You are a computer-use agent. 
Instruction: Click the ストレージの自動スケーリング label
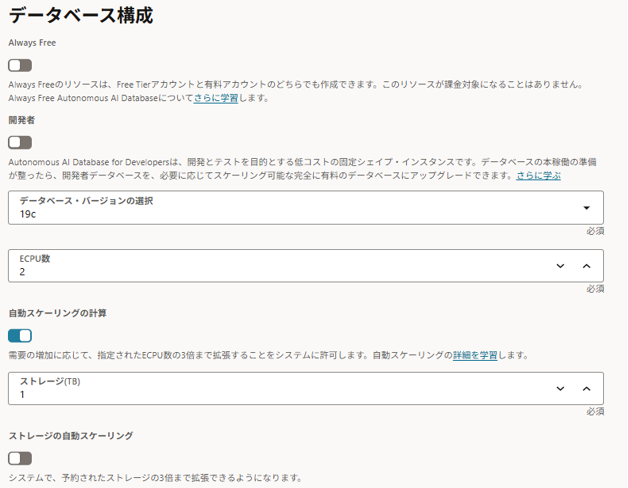[x=70, y=436]
